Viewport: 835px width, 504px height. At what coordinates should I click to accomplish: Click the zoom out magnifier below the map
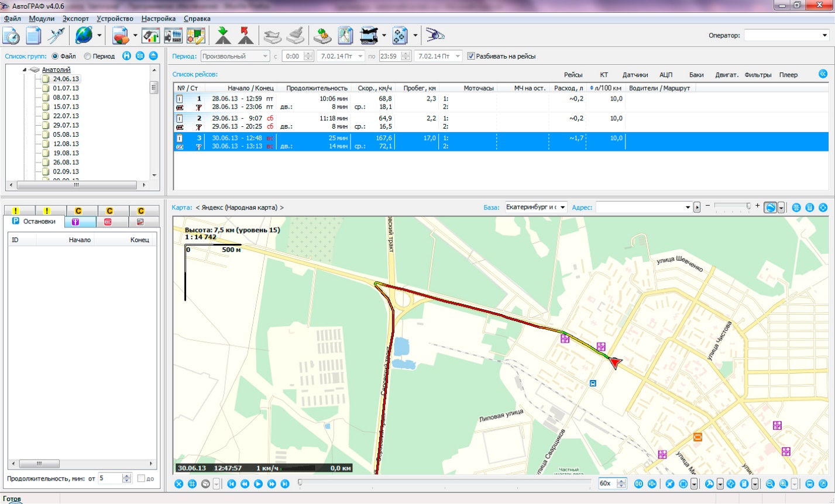(x=770, y=484)
